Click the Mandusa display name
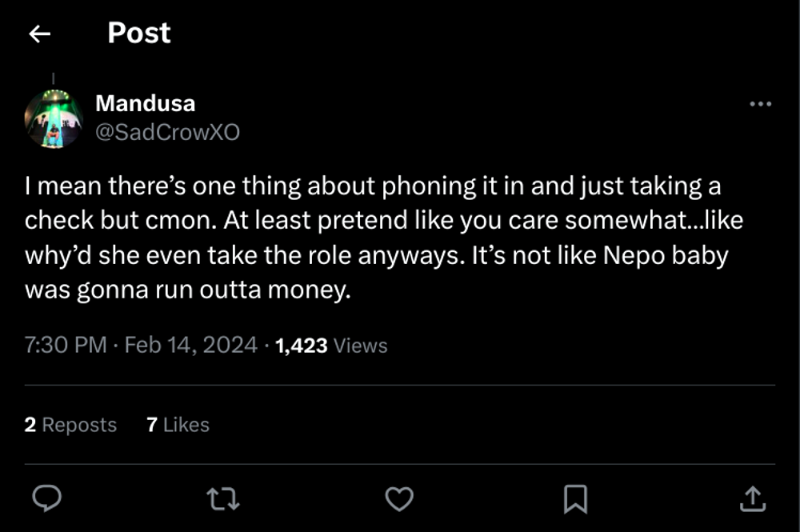800x532 pixels. [145, 103]
